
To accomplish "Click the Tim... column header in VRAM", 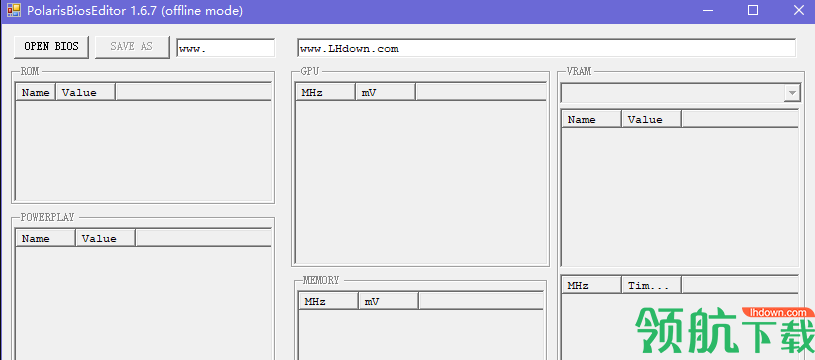I will [651, 285].
